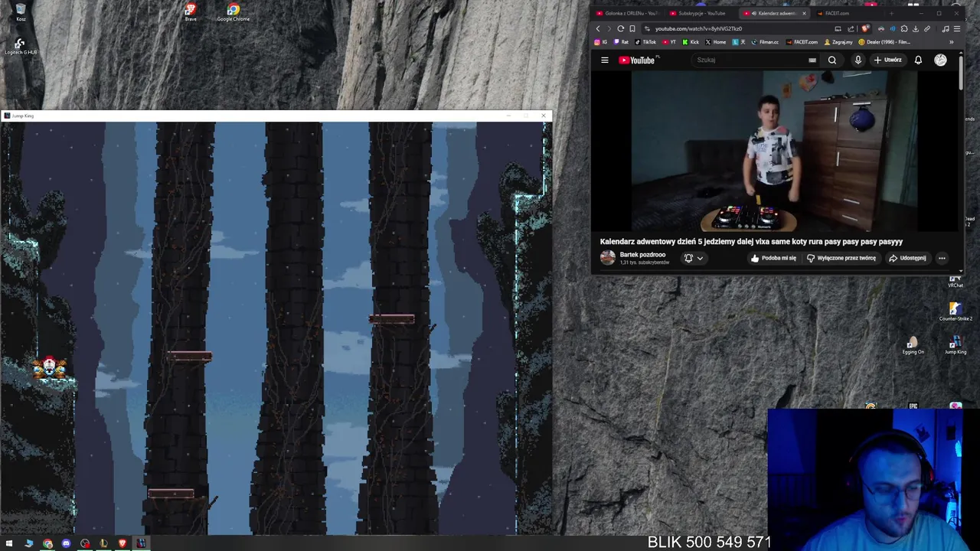Open Bartek pozdrooo channel name

pos(642,255)
